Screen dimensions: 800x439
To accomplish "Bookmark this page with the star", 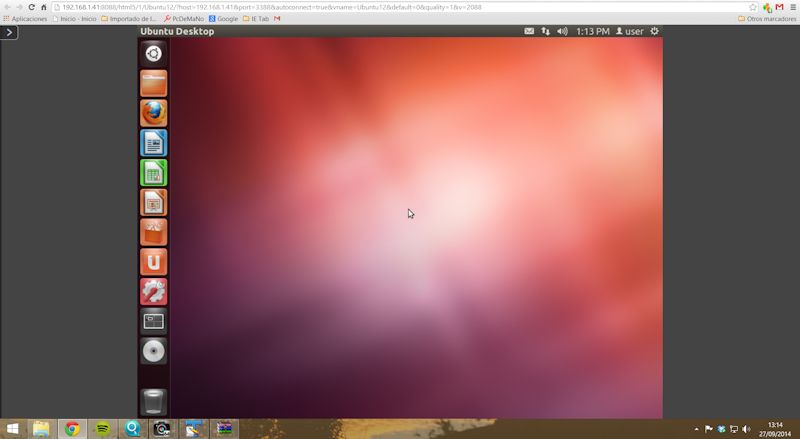I will coord(753,7).
